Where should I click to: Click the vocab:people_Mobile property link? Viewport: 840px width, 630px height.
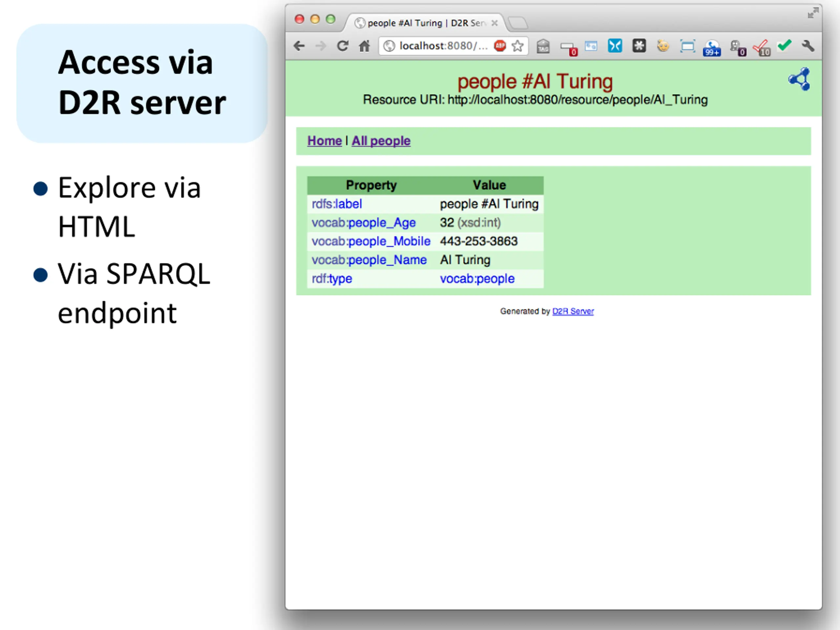pyautogui.click(x=371, y=241)
